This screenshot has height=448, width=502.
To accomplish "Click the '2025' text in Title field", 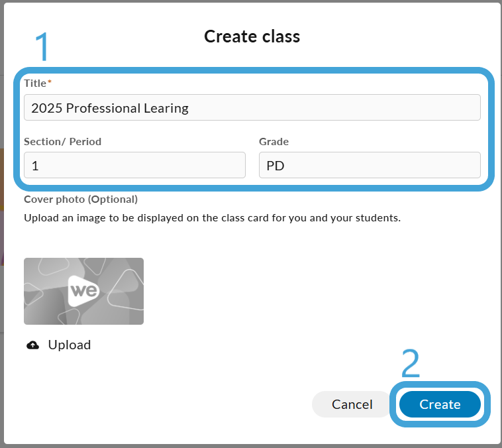I will (x=47, y=108).
